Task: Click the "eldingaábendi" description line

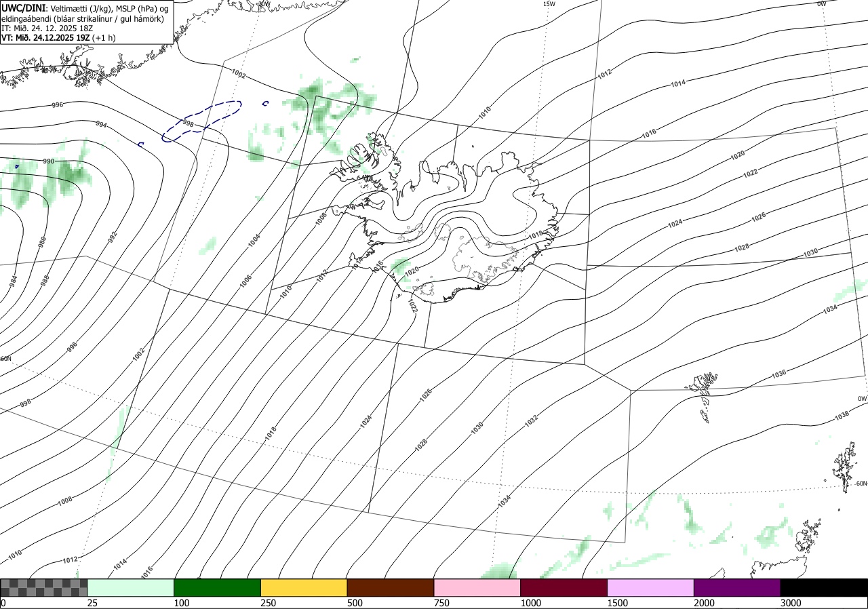Action: pyautogui.click(x=82, y=18)
